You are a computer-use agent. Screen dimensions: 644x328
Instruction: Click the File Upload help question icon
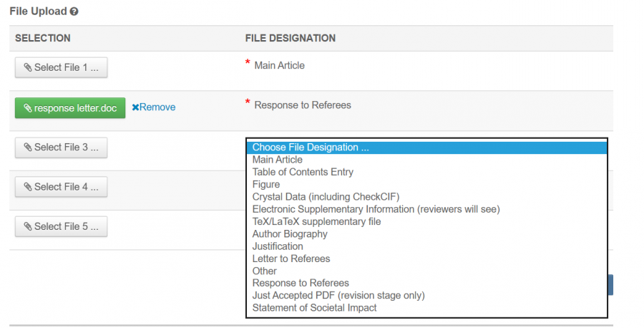(x=74, y=12)
